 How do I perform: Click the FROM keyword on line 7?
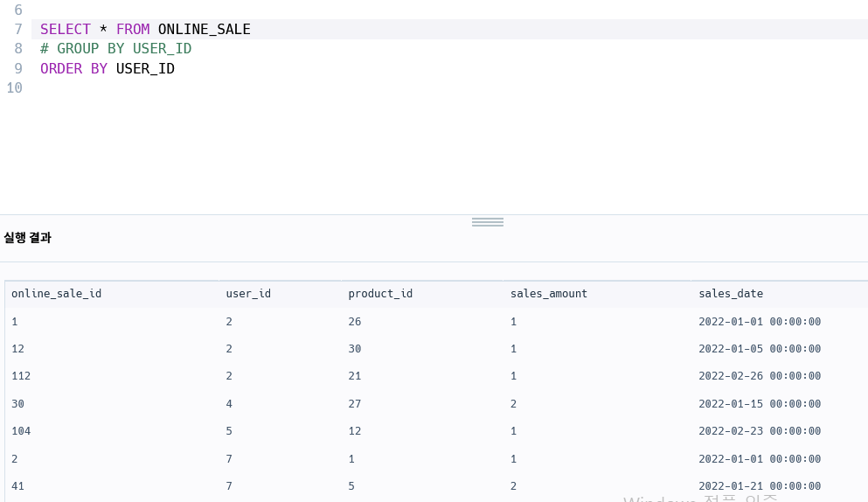point(133,30)
